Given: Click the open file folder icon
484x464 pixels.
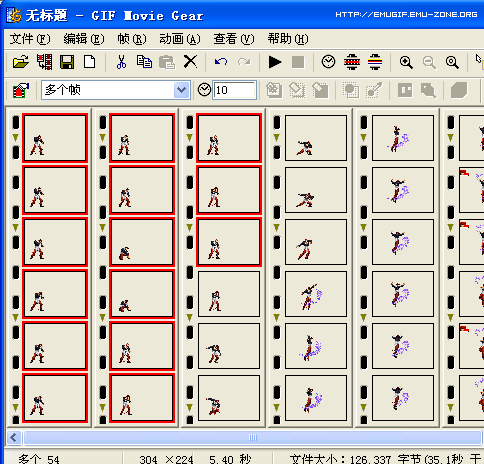Looking at the screenshot, I should click(21, 62).
